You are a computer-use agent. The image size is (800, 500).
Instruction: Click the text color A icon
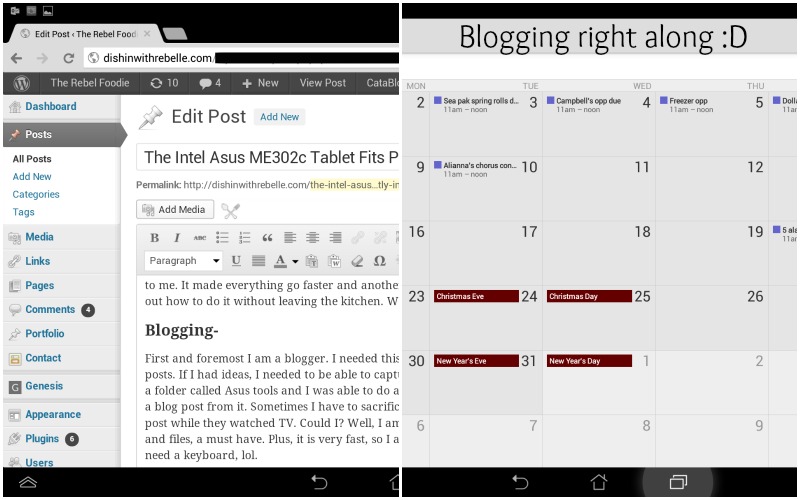pyautogui.click(x=280, y=261)
